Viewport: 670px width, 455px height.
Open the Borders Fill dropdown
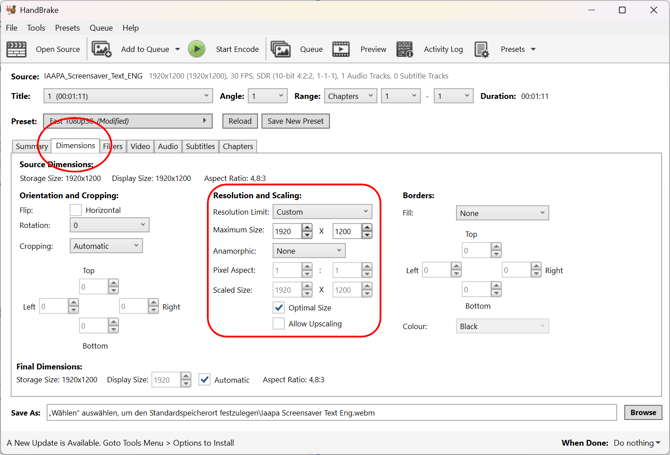[x=502, y=213]
